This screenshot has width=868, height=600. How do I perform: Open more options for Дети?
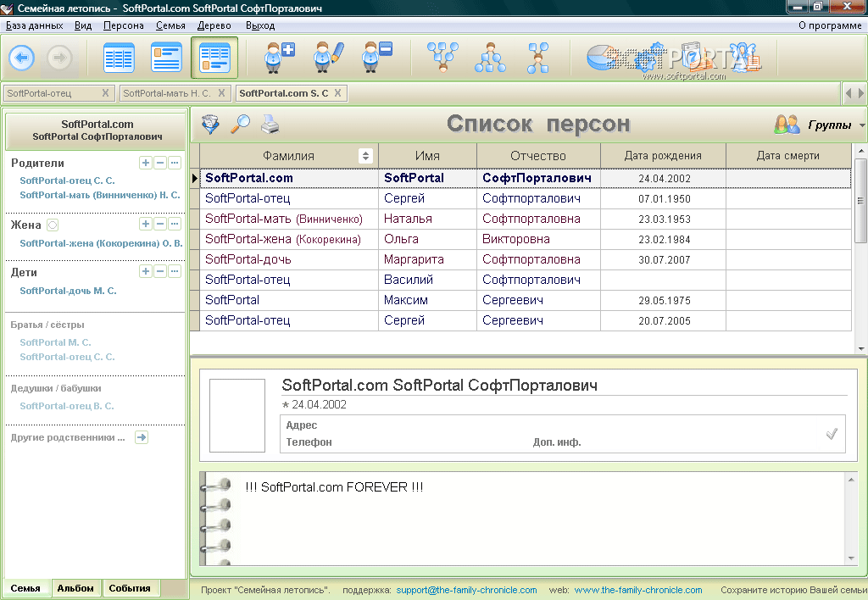(x=175, y=270)
